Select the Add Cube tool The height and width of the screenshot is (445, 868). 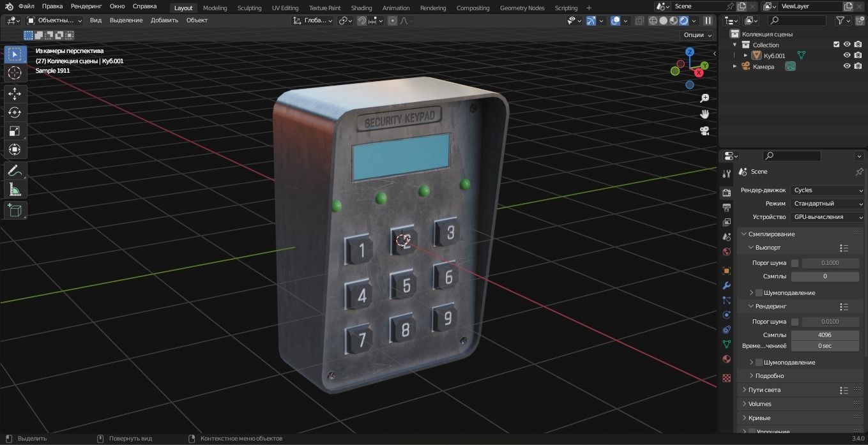coord(15,210)
